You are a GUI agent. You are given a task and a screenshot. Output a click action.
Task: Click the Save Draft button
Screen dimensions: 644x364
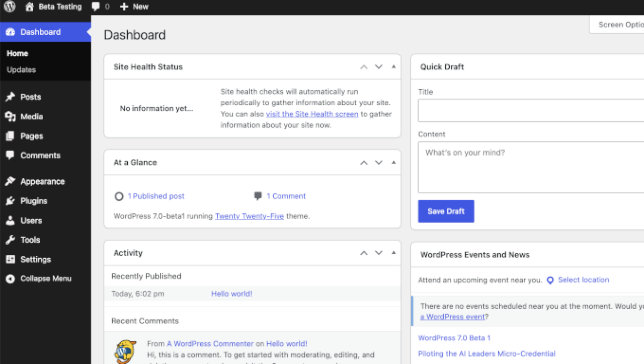coord(446,211)
